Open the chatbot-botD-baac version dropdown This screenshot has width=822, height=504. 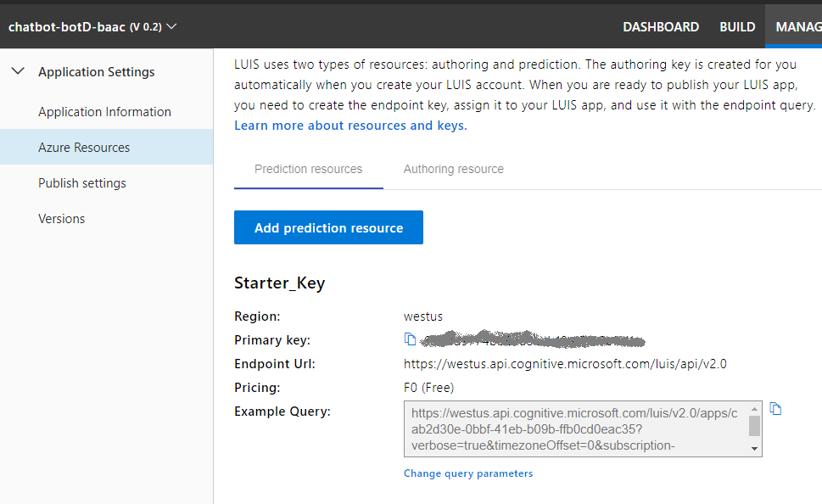pyautogui.click(x=172, y=26)
